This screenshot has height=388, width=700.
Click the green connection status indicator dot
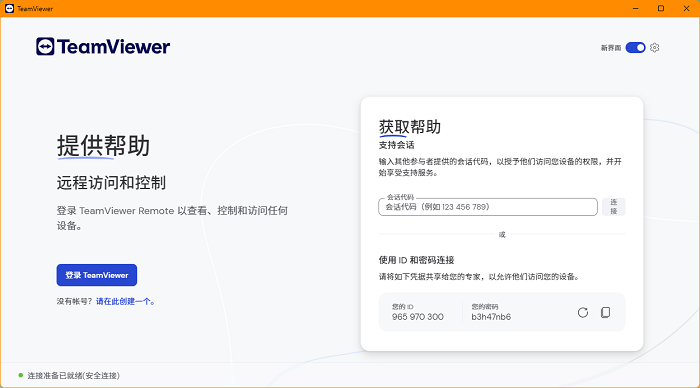click(x=21, y=375)
